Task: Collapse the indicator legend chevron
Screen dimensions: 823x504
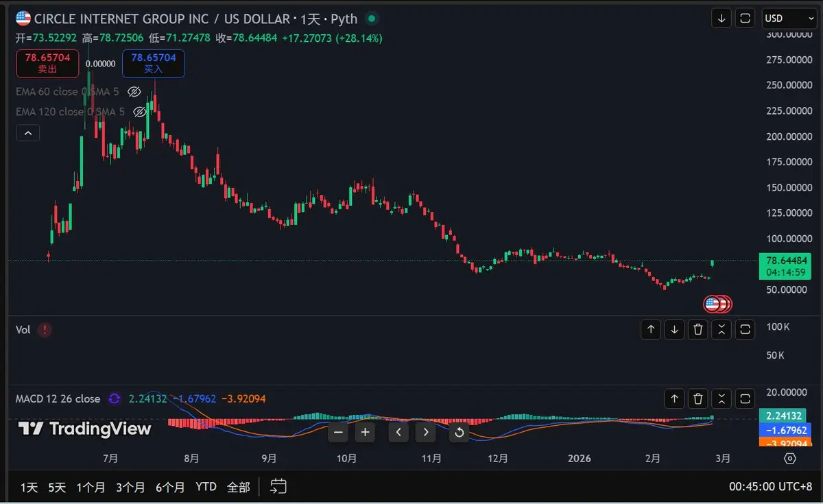Action: pyautogui.click(x=27, y=134)
